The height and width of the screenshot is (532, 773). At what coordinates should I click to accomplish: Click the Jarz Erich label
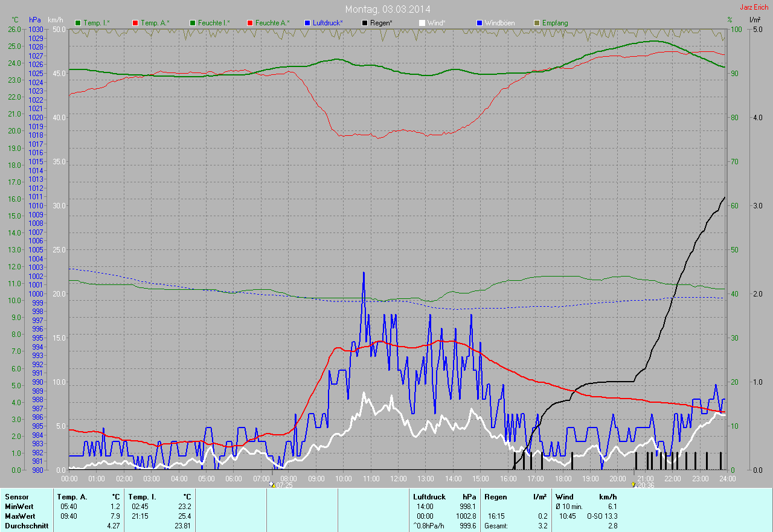(754, 7)
